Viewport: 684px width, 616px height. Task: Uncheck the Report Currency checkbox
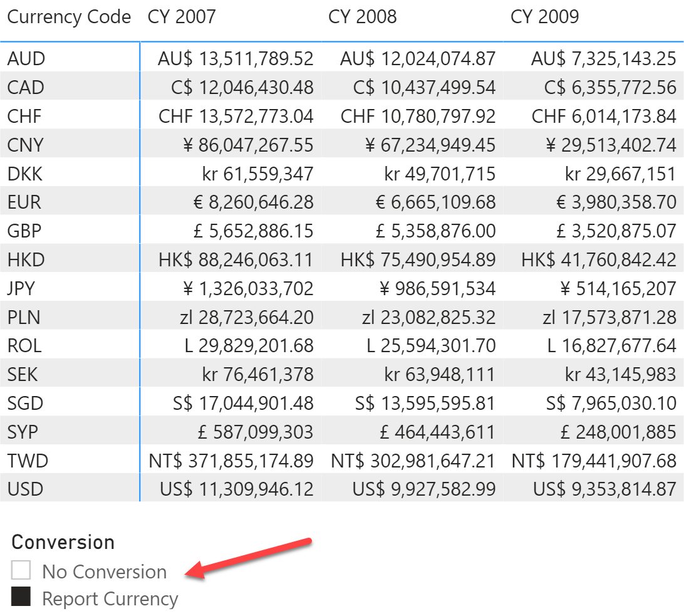click(x=21, y=597)
